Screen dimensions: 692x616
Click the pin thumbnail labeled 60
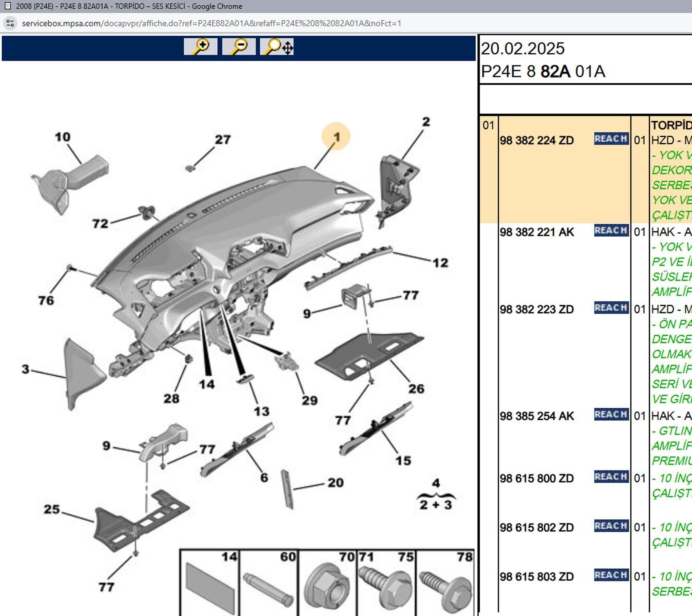269,584
